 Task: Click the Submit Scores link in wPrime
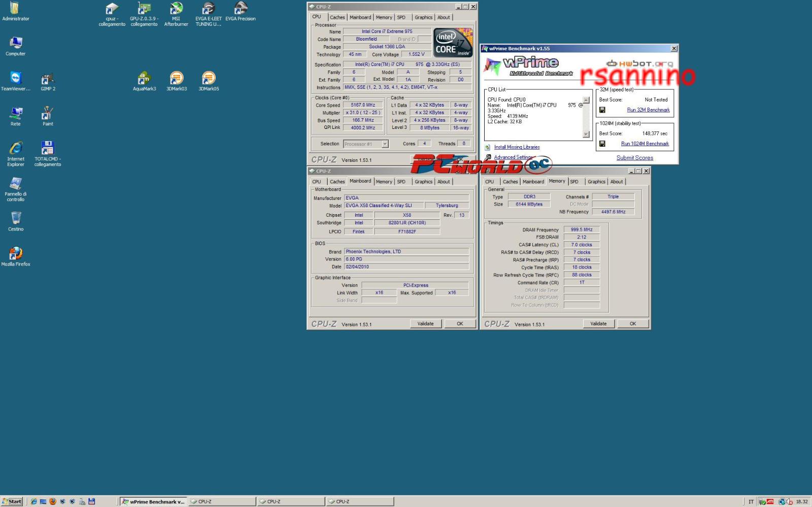point(635,158)
